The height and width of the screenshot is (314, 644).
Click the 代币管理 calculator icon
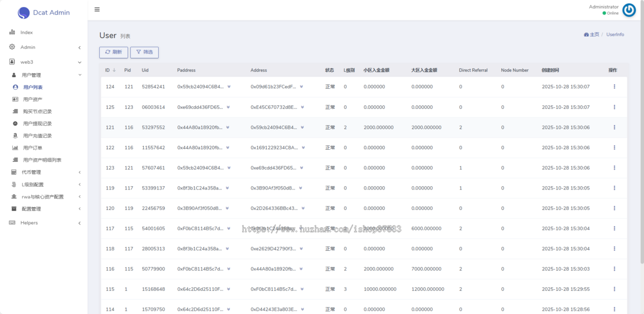pyautogui.click(x=14, y=172)
